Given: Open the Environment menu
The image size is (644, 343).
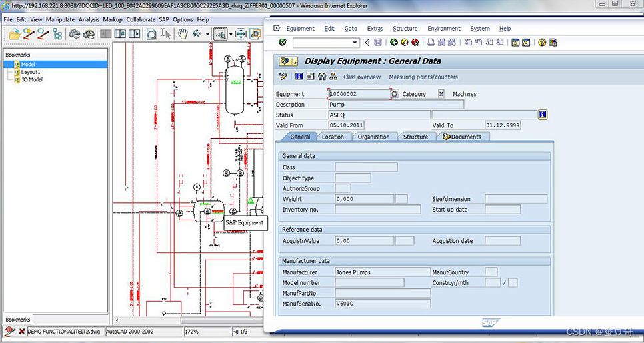Looking at the screenshot, I should point(444,29).
